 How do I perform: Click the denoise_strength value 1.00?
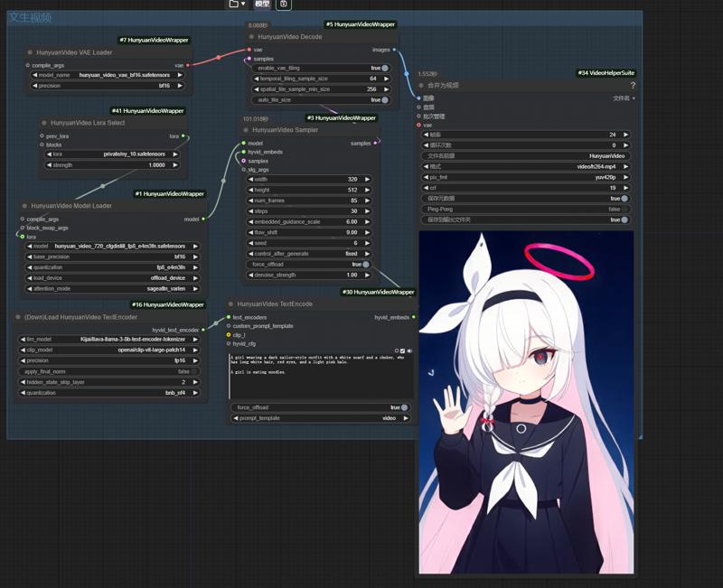pos(352,275)
